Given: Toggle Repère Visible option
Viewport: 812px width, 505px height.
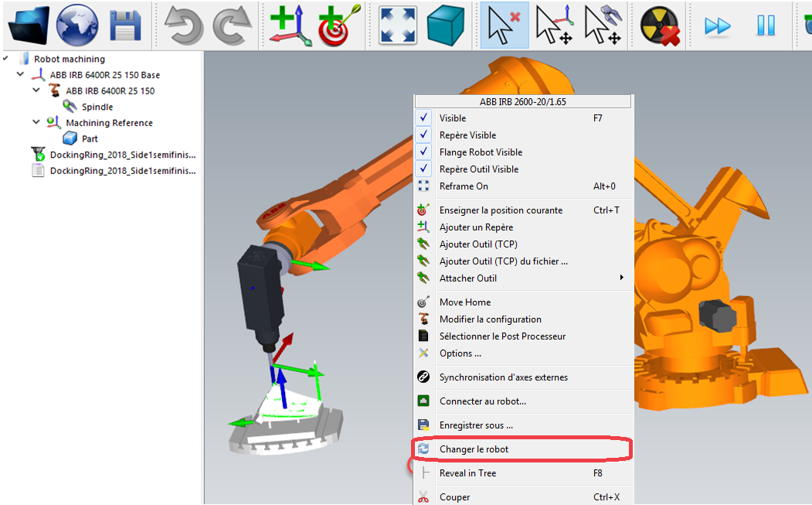Looking at the screenshot, I should [524, 135].
